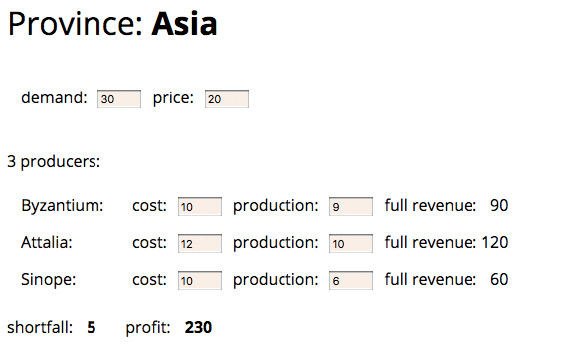The width and height of the screenshot is (566, 360).
Task: Click the profit value 230
Action: (198, 328)
